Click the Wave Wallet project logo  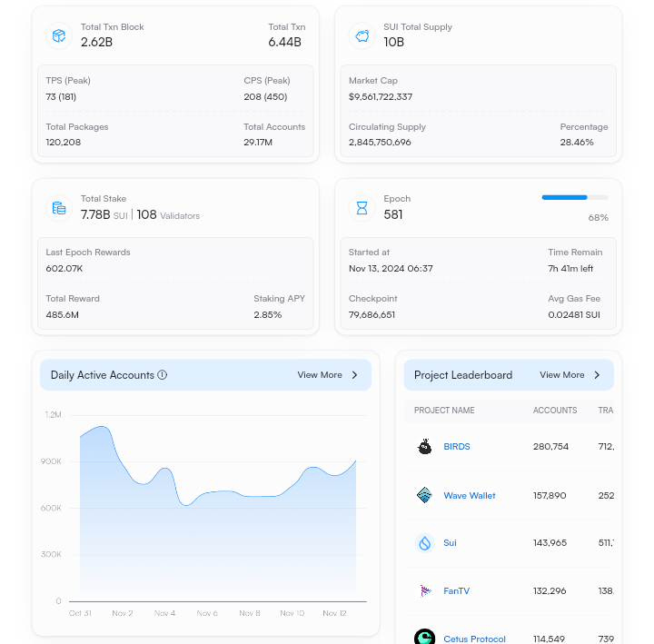(x=424, y=495)
